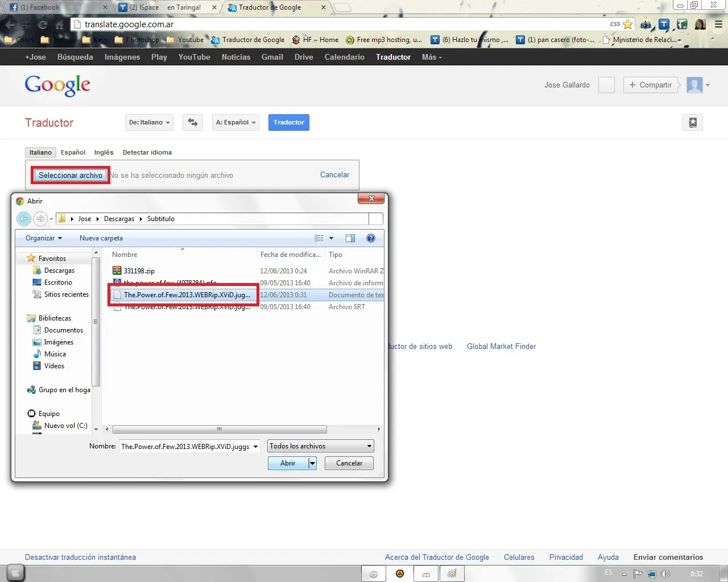Select Escritorio in the sidebar
Screen dimensions: 728x582
58,282
